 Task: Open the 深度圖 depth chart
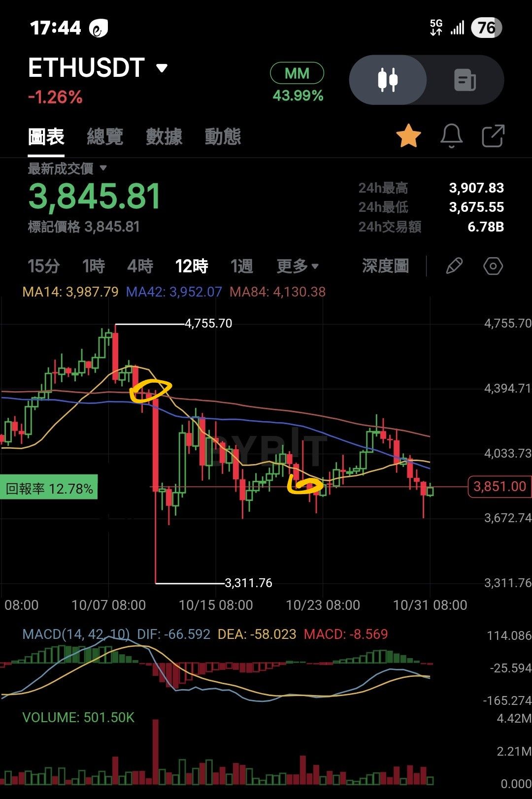[386, 266]
